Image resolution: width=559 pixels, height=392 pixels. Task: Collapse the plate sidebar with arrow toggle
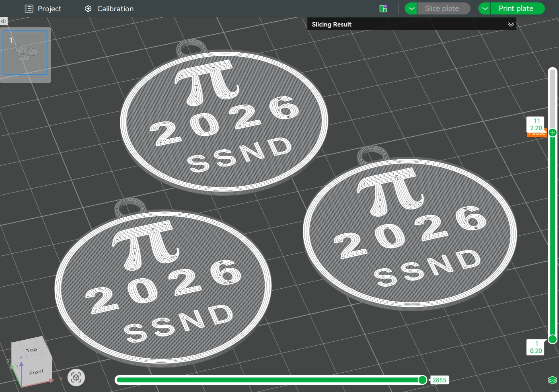4,21
